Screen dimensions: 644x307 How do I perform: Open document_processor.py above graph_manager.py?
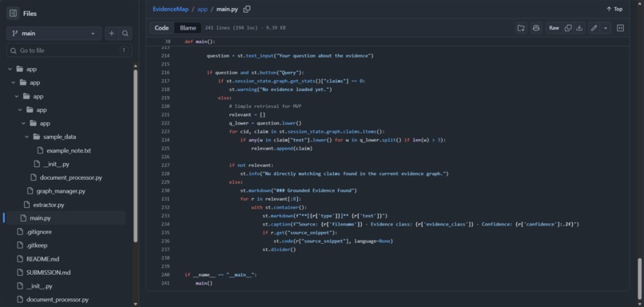click(70, 177)
